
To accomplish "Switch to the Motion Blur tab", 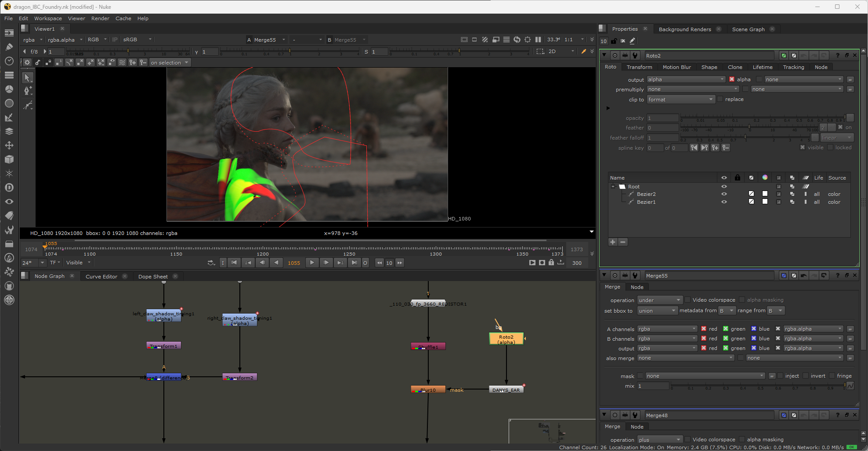I will [676, 67].
